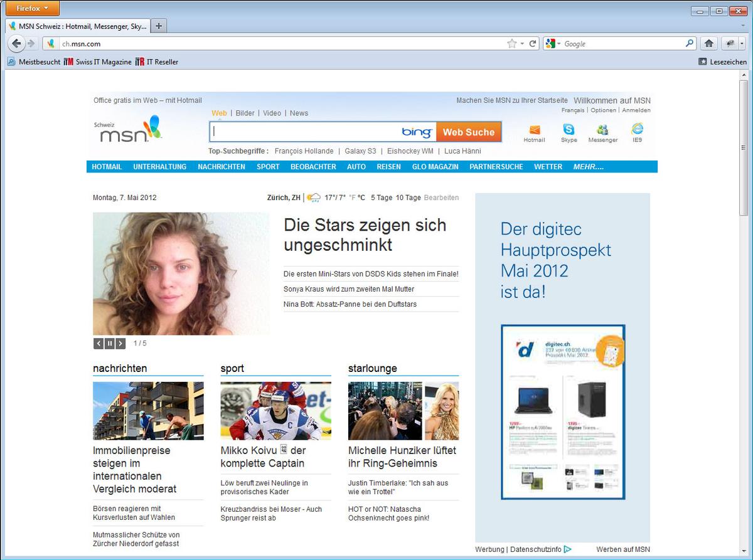Open the Messenger icon in the header
This screenshot has height=560, width=753.
(603, 129)
